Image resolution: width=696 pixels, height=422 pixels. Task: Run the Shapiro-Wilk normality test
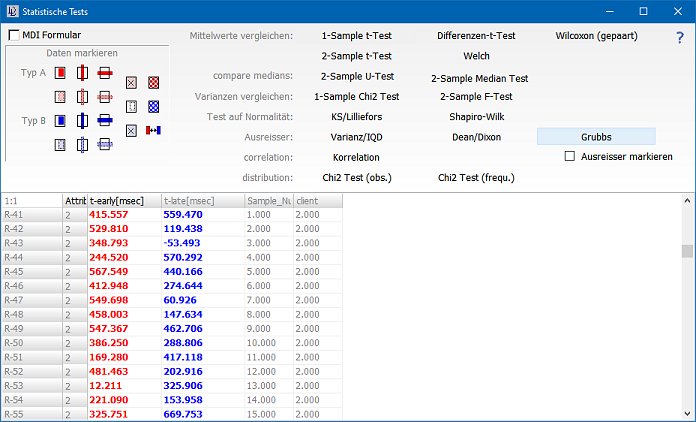(476, 117)
